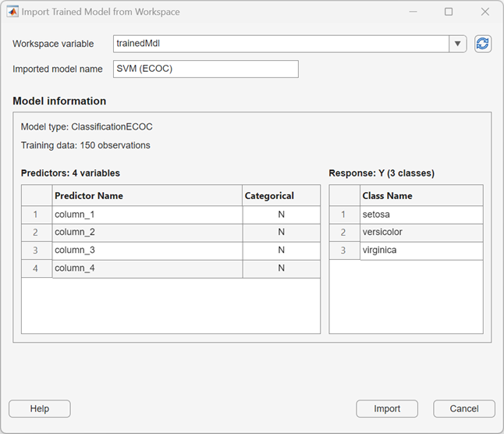Click the Categorical column header
Screen dimensions: 504x434
[281, 196]
